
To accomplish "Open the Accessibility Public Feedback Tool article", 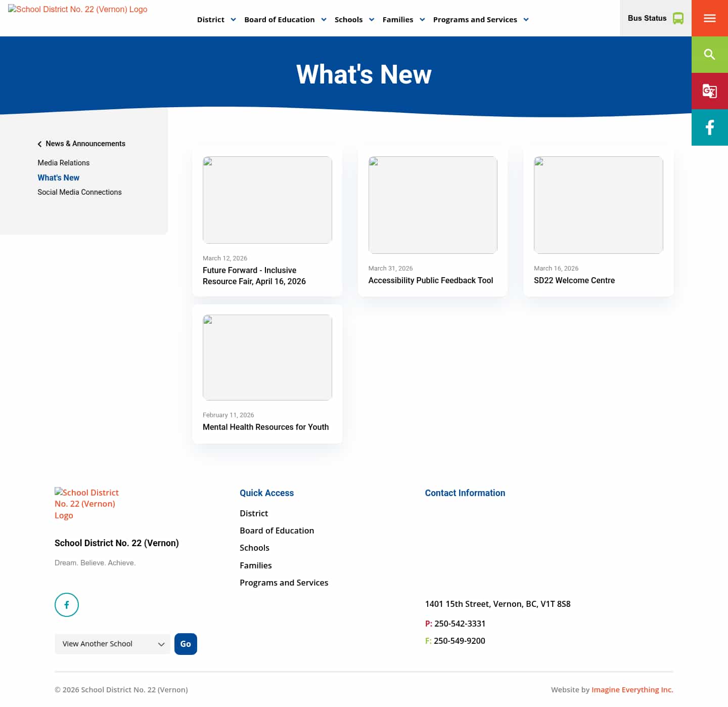I will pos(431,280).
